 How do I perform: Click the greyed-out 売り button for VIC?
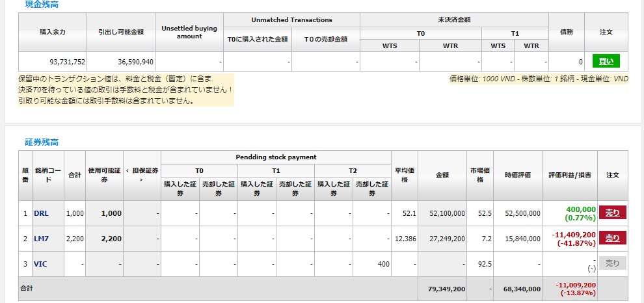coord(613,263)
